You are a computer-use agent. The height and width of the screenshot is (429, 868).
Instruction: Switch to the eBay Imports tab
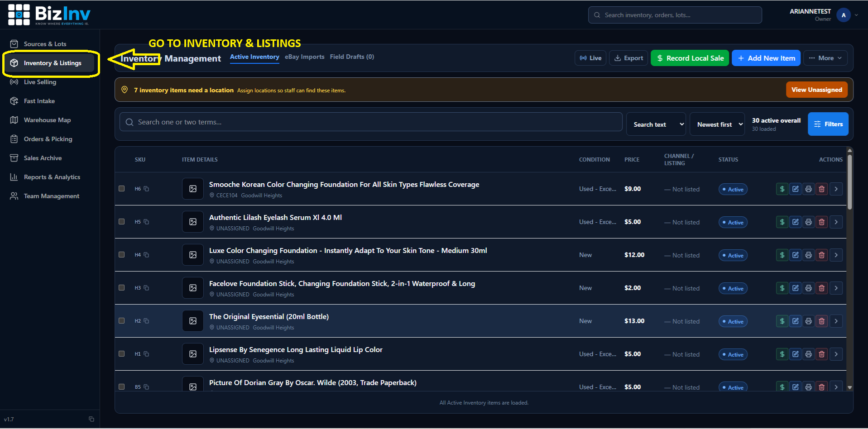click(304, 57)
